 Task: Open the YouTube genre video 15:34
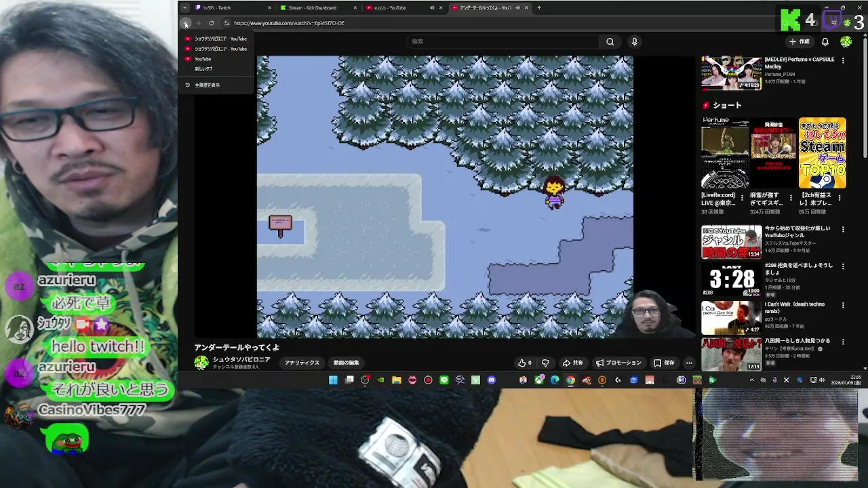731,242
